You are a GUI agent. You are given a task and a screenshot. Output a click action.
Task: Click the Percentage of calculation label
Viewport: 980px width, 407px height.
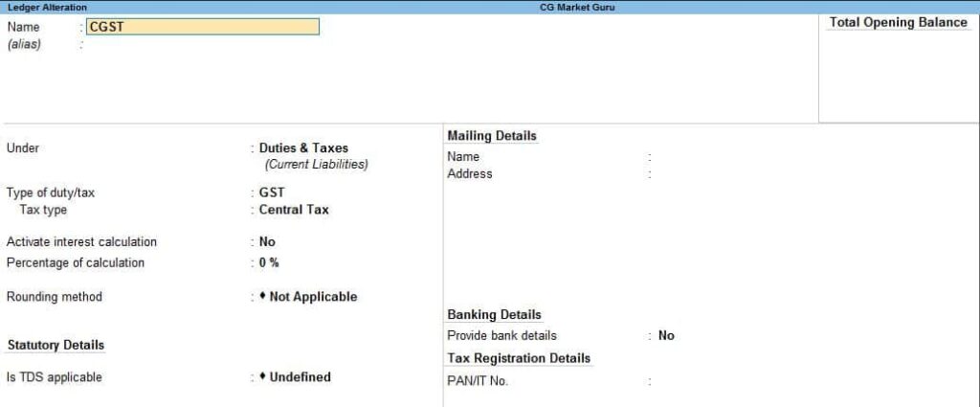[x=75, y=262]
